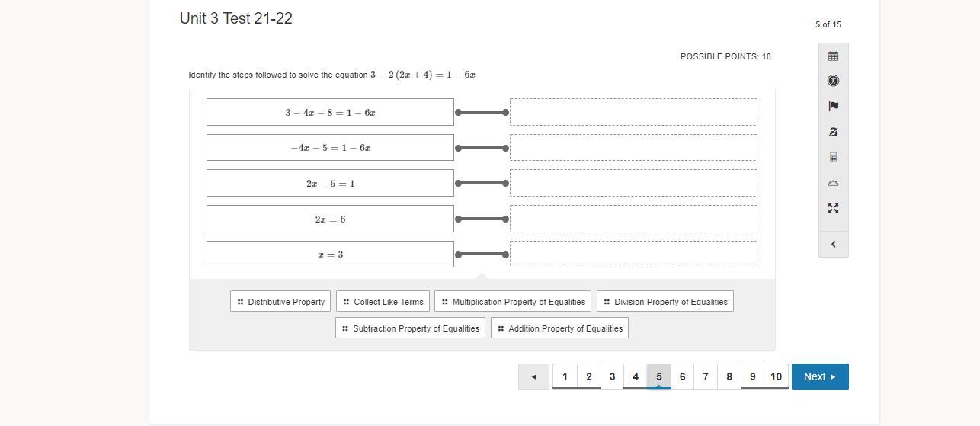Navigate to question 10

(x=776, y=376)
